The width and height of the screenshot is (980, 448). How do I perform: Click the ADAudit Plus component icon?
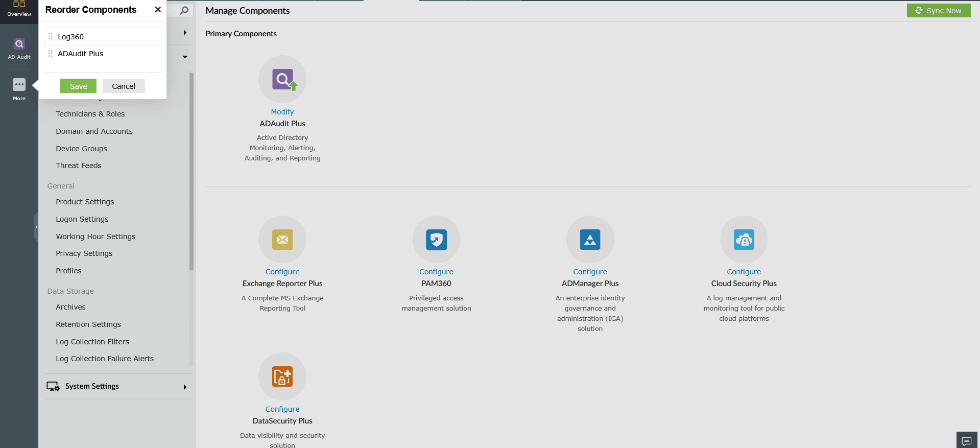coord(282,79)
